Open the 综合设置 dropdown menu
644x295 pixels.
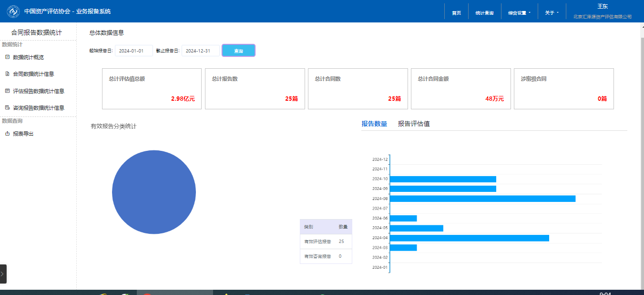[x=519, y=13]
